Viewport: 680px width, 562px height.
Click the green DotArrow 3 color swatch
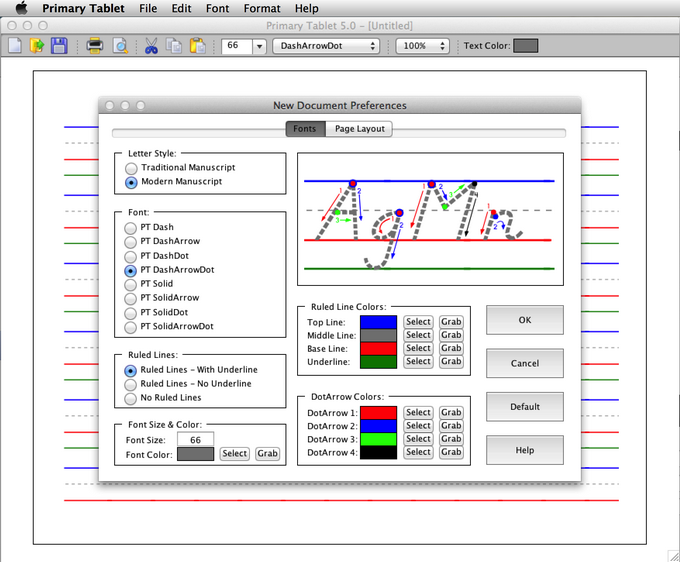[x=378, y=439]
